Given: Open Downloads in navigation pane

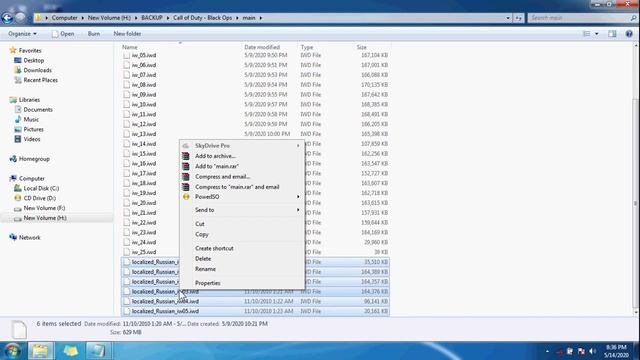Looking at the screenshot, I should tap(37, 70).
